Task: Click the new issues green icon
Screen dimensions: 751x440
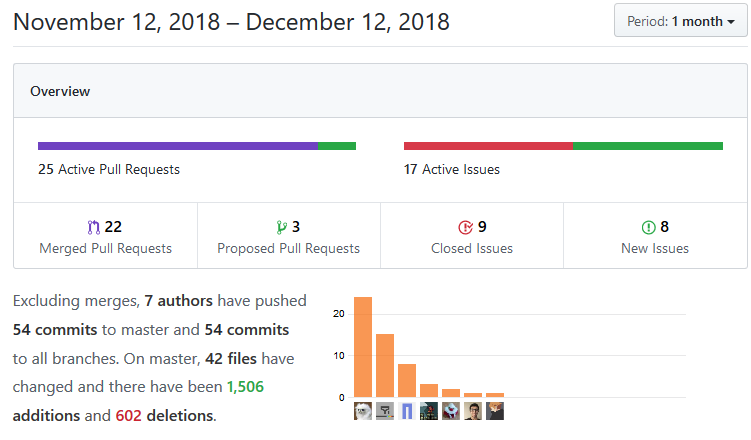Action: pos(649,227)
